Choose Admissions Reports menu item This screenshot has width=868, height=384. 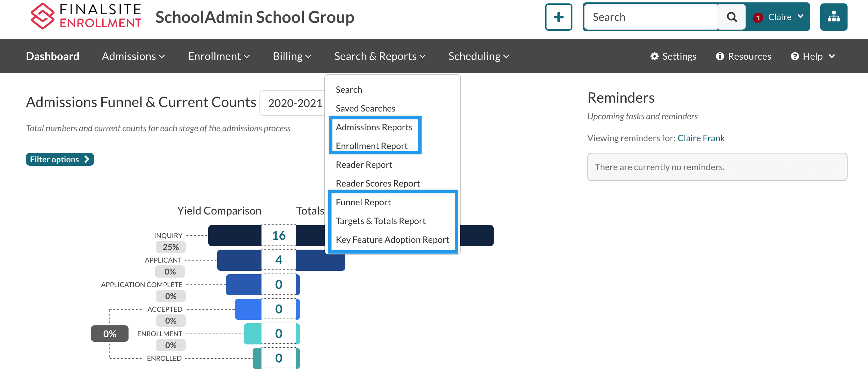374,127
